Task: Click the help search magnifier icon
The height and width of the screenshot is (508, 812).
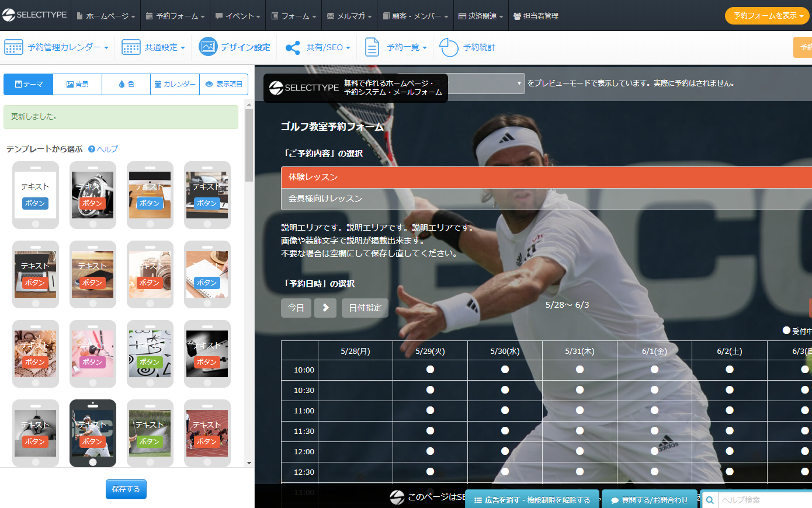Action: point(709,500)
